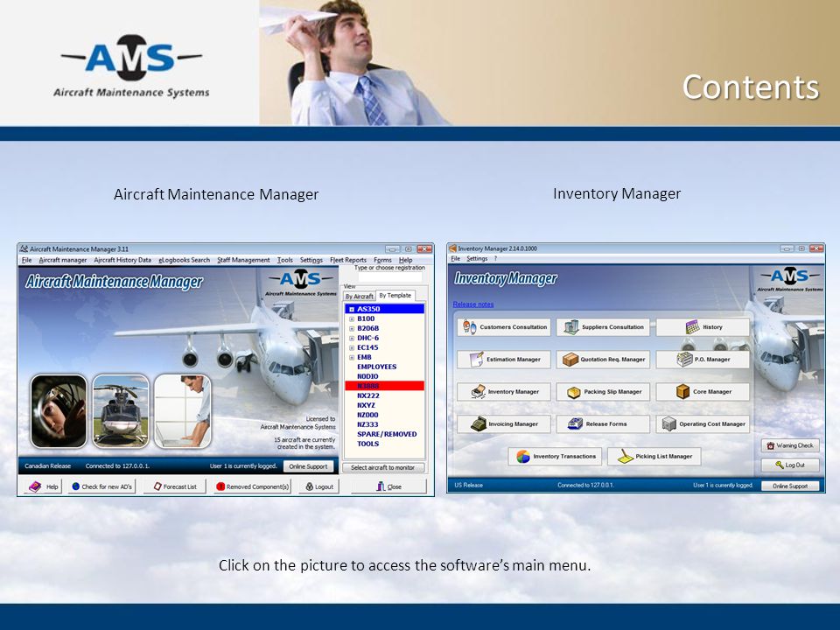Open Settings menu in Inventory Manager window

point(477,258)
